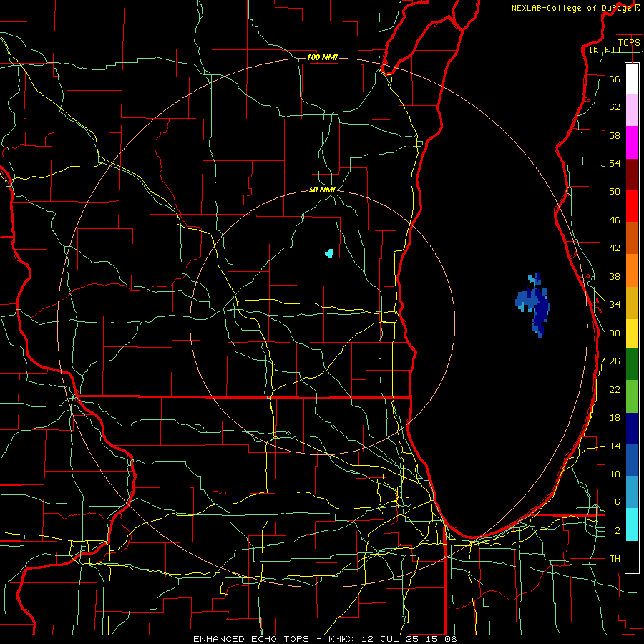The image size is (644, 644).
Task: Click the '12 JUL 25' date text
Action: (391, 639)
